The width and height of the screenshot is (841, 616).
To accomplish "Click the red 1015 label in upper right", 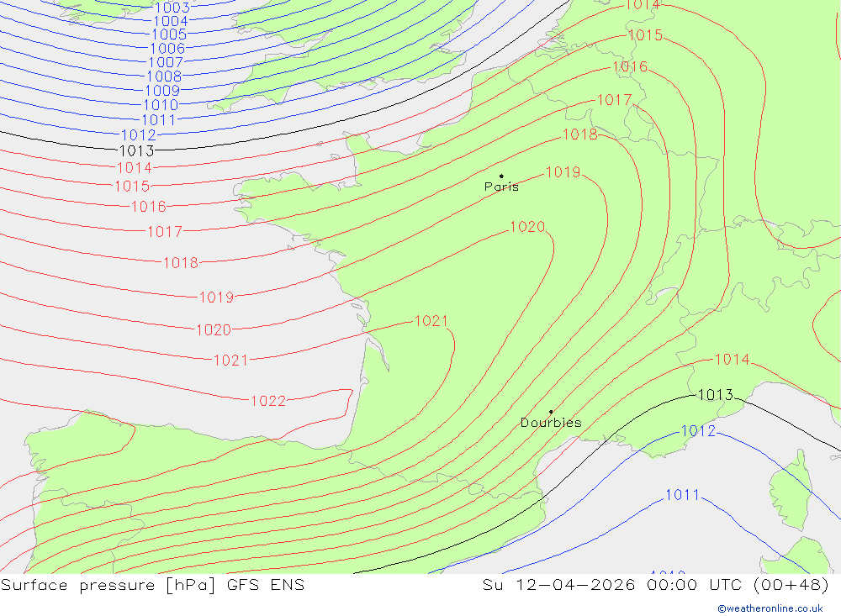I will pos(646,35).
